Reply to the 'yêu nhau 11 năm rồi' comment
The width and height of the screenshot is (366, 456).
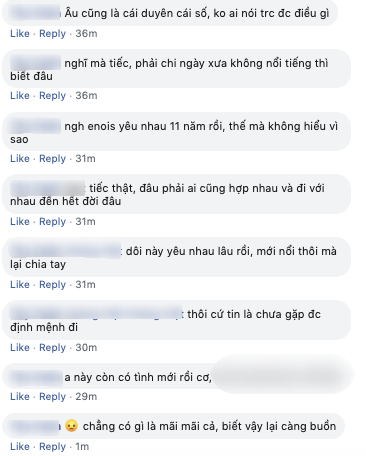point(52,159)
